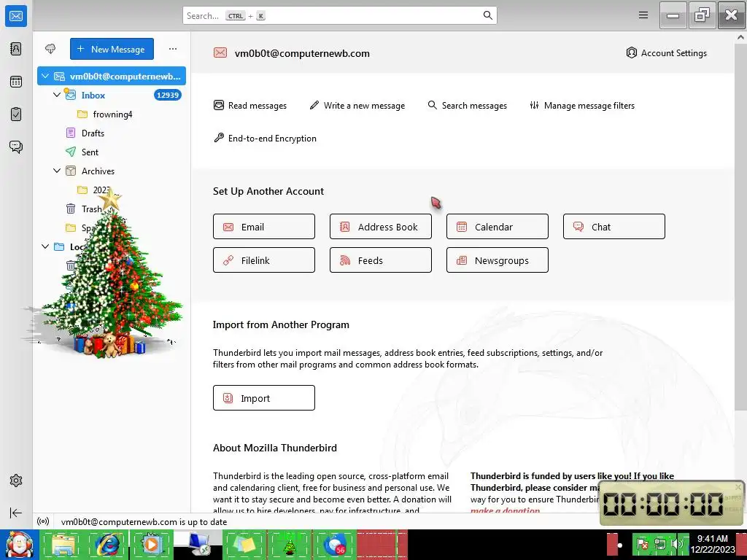This screenshot has height=560, width=747.
Task: Open Account Settings
Action: pos(666,52)
